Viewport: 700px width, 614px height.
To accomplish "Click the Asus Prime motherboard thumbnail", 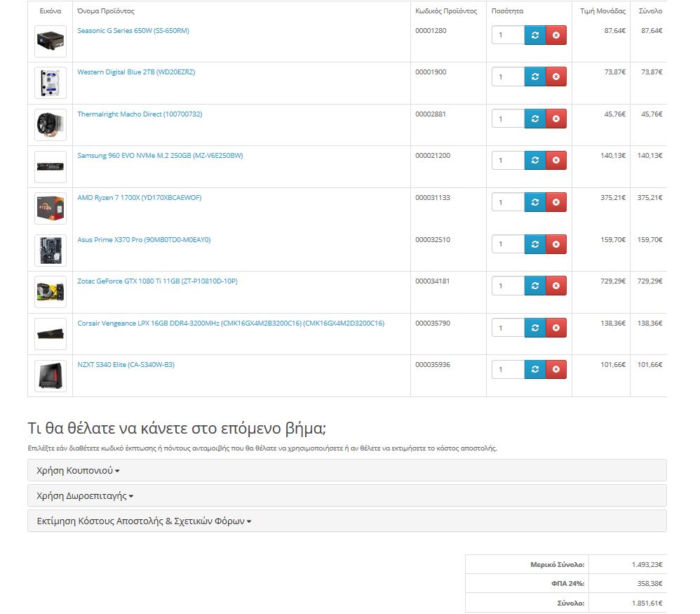I will [x=51, y=250].
